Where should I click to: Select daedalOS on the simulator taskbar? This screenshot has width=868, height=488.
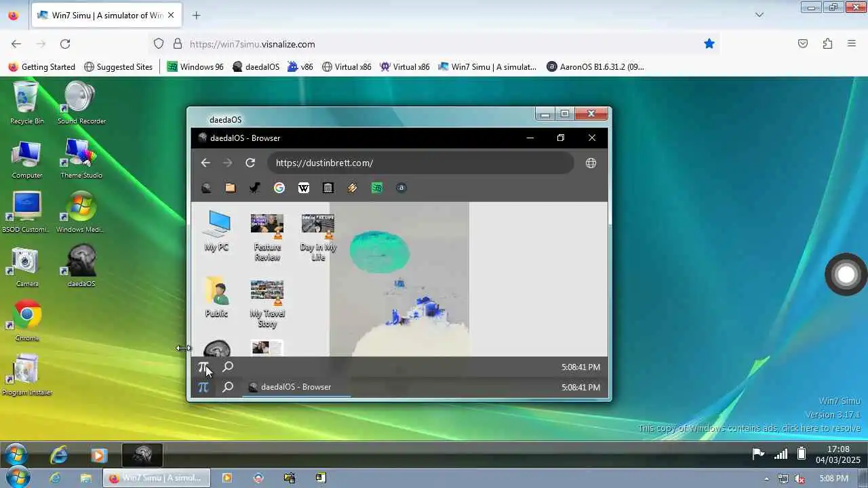tap(142, 455)
